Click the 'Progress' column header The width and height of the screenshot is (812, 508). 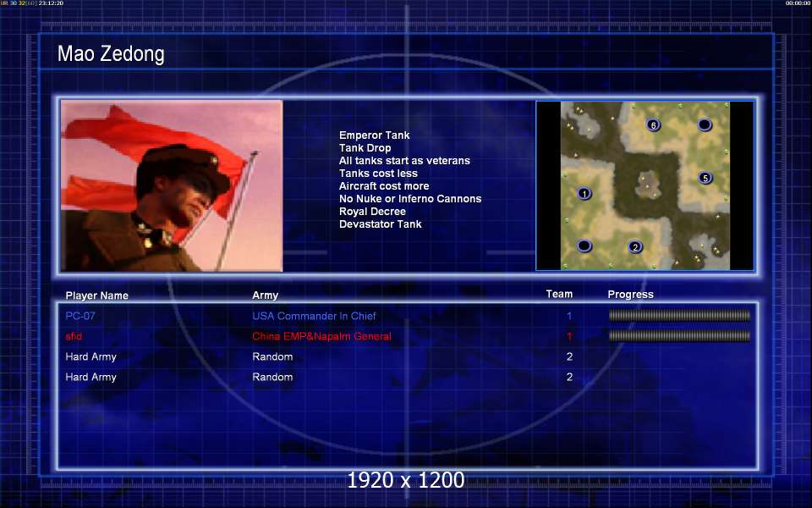click(631, 295)
